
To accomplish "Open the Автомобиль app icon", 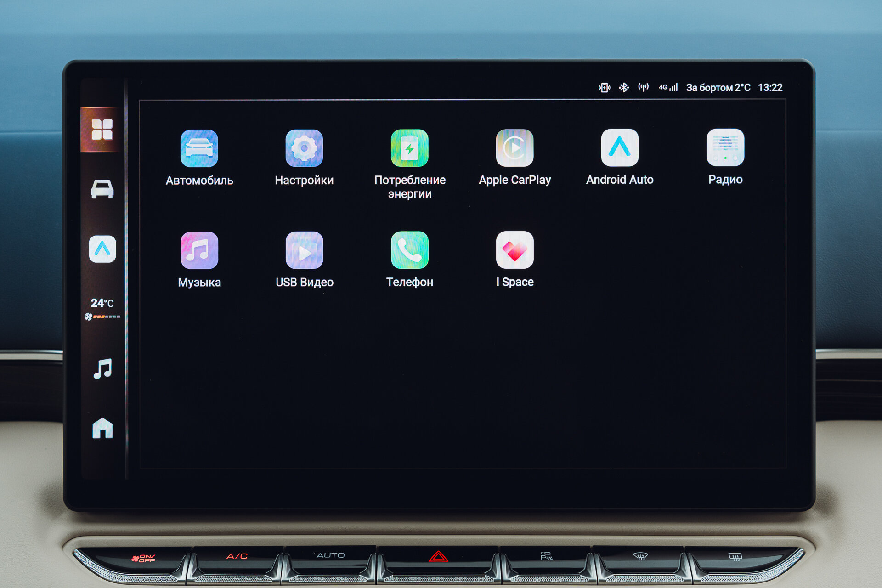I will tap(199, 148).
